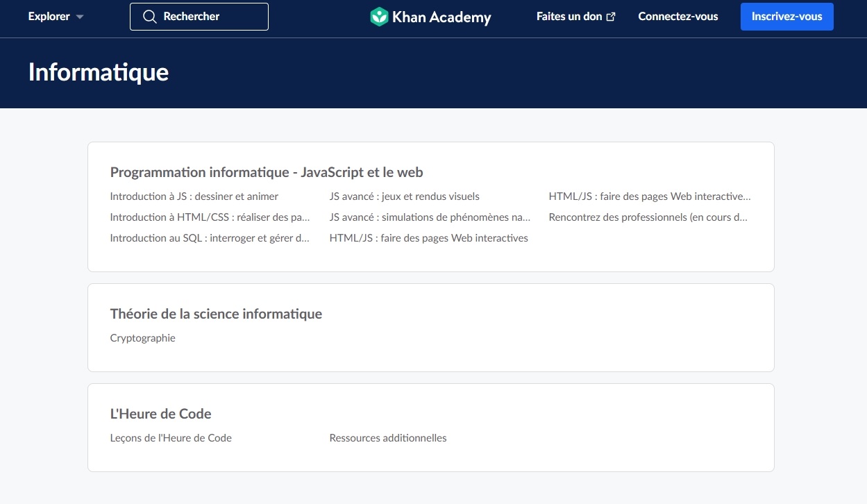Screen dimensions: 867x504
Task: Open JS avancé : jeux et rendus visuels
Action: click(x=404, y=196)
